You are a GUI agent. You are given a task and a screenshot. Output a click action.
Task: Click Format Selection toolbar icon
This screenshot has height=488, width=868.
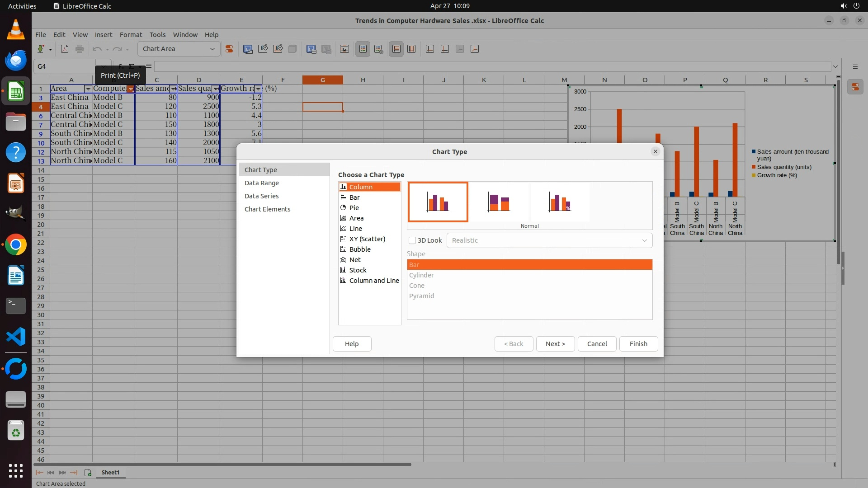pyautogui.click(x=229, y=49)
